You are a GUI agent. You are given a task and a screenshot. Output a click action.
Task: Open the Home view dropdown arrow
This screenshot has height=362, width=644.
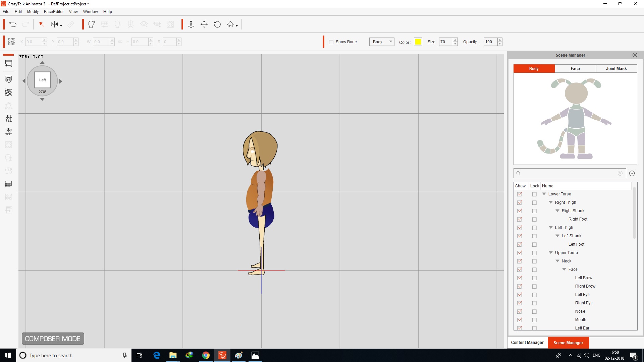point(237,26)
